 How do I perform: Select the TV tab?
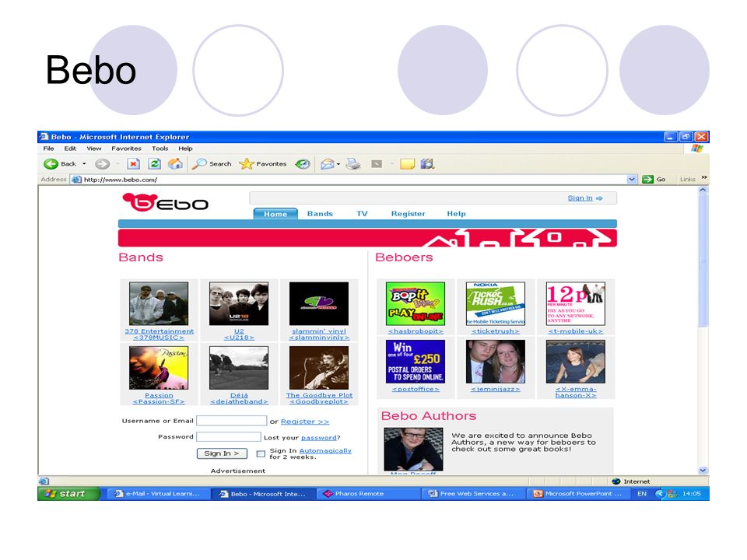pos(362,214)
